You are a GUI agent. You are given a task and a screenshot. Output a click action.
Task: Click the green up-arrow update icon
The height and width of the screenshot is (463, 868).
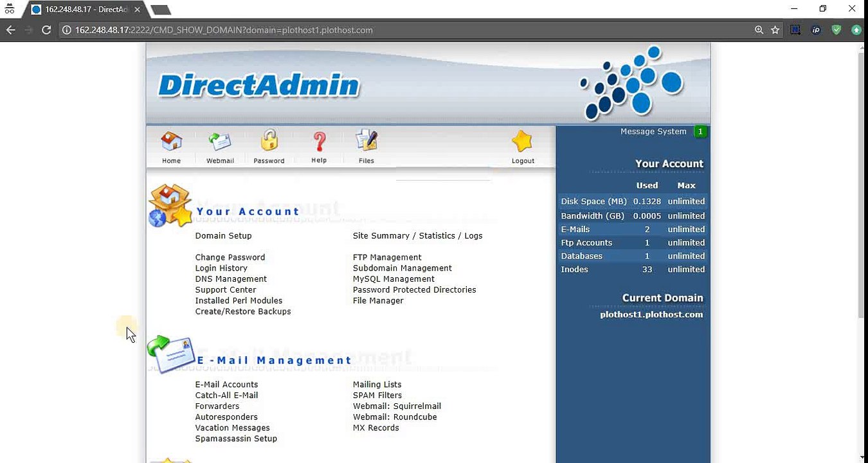pyautogui.click(x=856, y=30)
